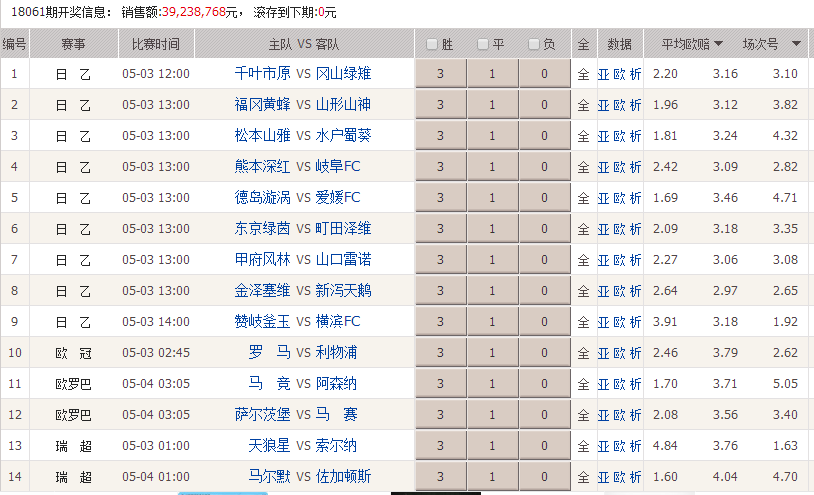Open 亚 data for 熊本深红 row
The width and height of the screenshot is (814, 495).
(603, 167)
